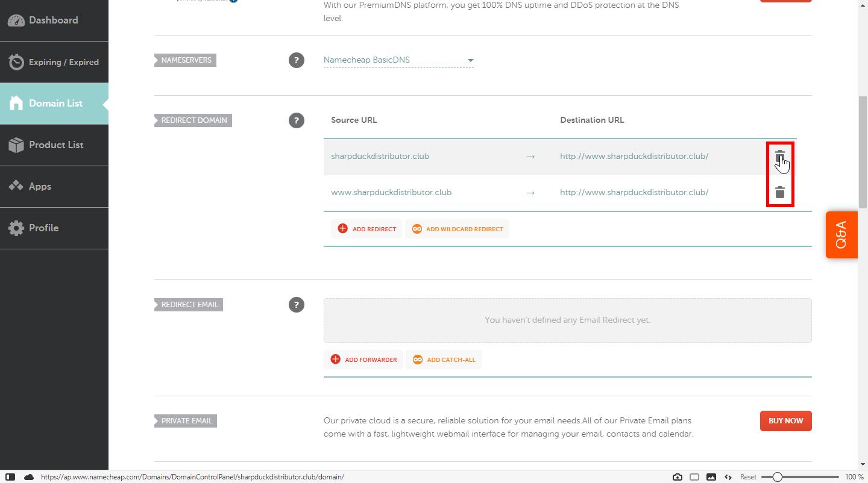Click the arrow in the second redirect row

[530, 193]
